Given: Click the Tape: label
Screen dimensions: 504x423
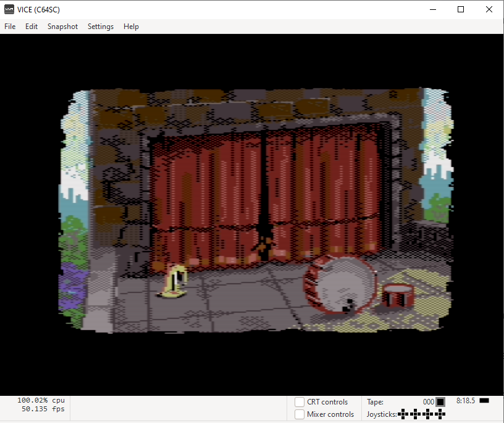Looking at the screenshot, I should pos(375,402).
